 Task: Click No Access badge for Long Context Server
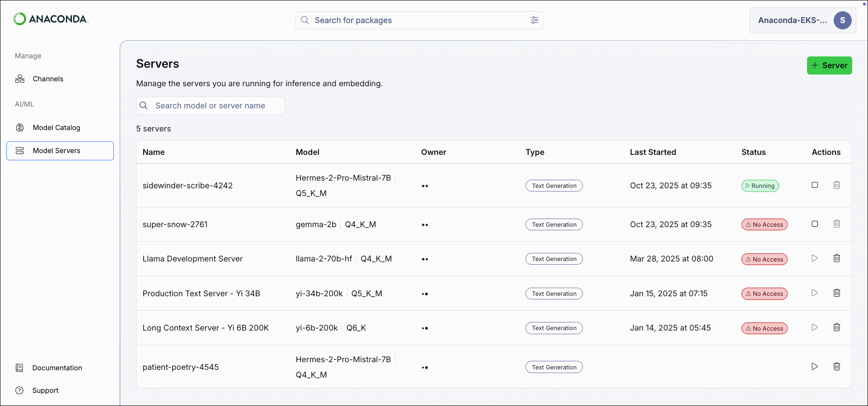[765, 328]
